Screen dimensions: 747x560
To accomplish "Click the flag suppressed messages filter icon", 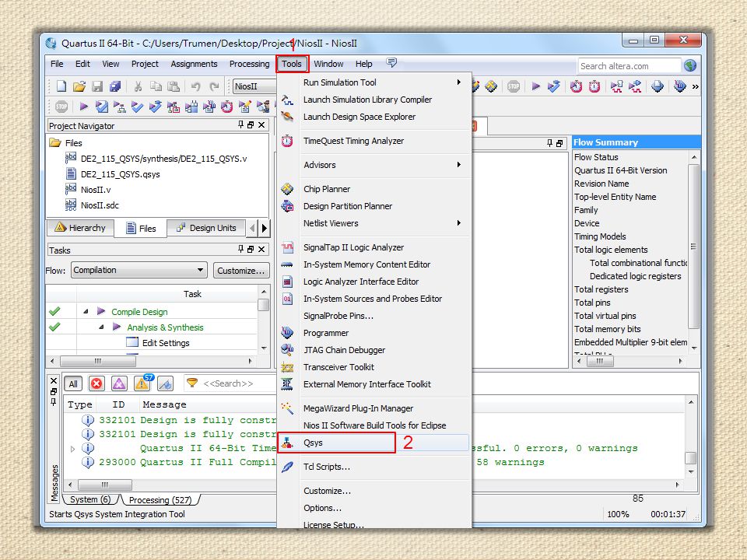I will click(x=165, y=383).
